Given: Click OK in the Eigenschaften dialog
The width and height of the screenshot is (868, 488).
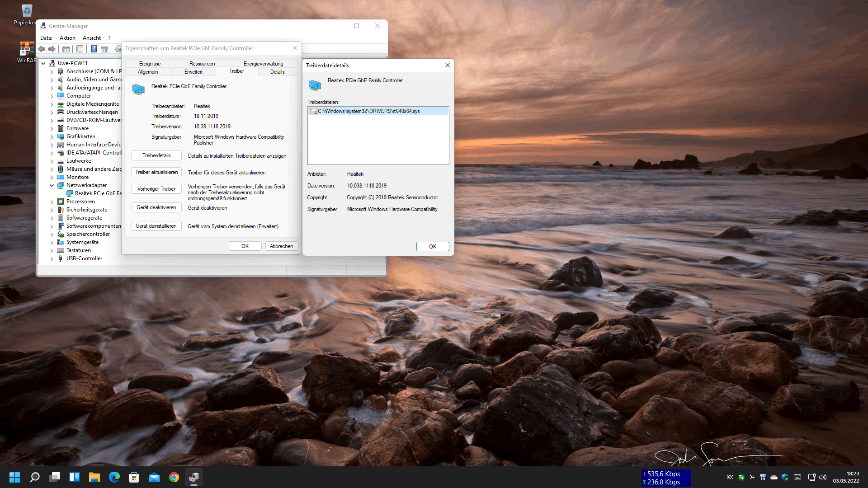Looking at the screenshot, I should 245,246.
